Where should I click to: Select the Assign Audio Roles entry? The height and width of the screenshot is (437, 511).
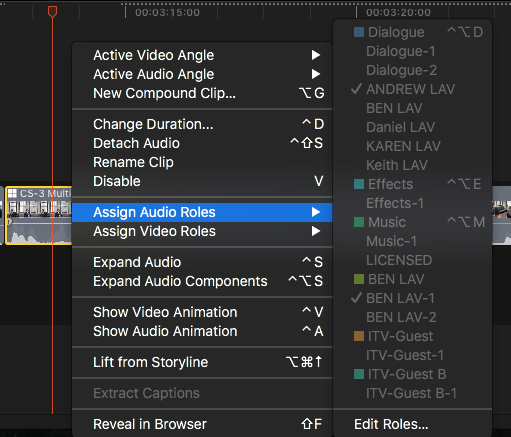click(202, 212)
